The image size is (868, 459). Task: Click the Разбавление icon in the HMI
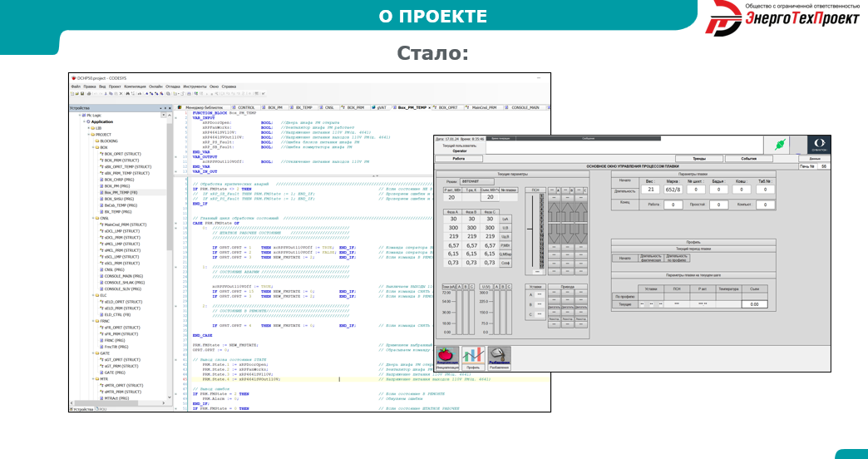499,358
